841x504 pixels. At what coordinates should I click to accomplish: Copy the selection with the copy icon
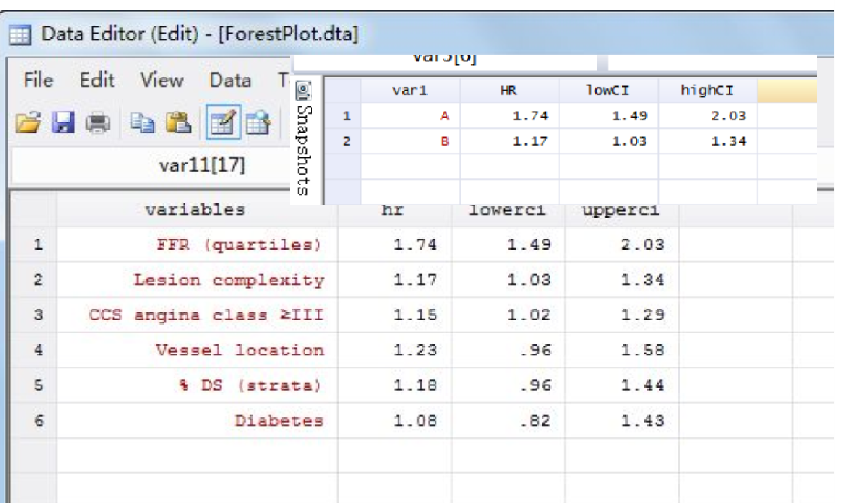[x=142, y=121]
